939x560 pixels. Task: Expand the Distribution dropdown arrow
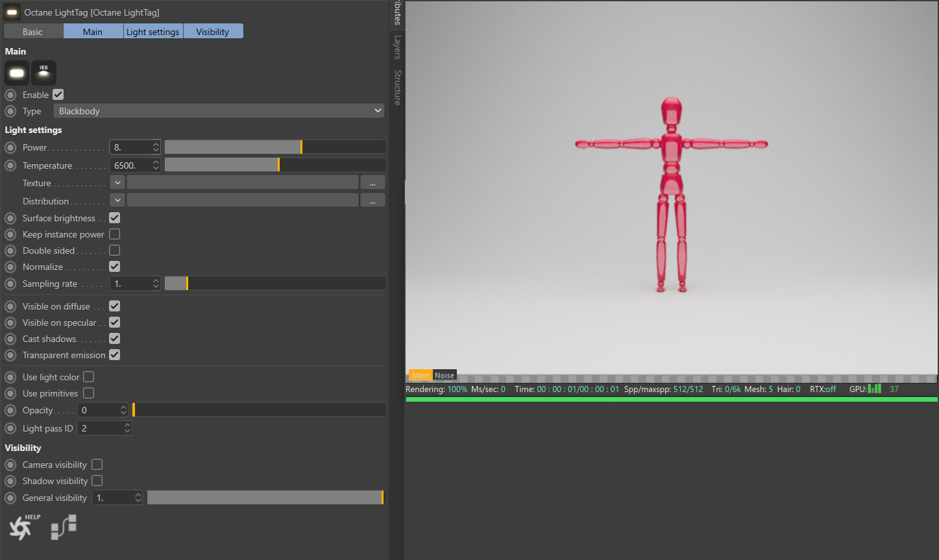pos(117,201)
